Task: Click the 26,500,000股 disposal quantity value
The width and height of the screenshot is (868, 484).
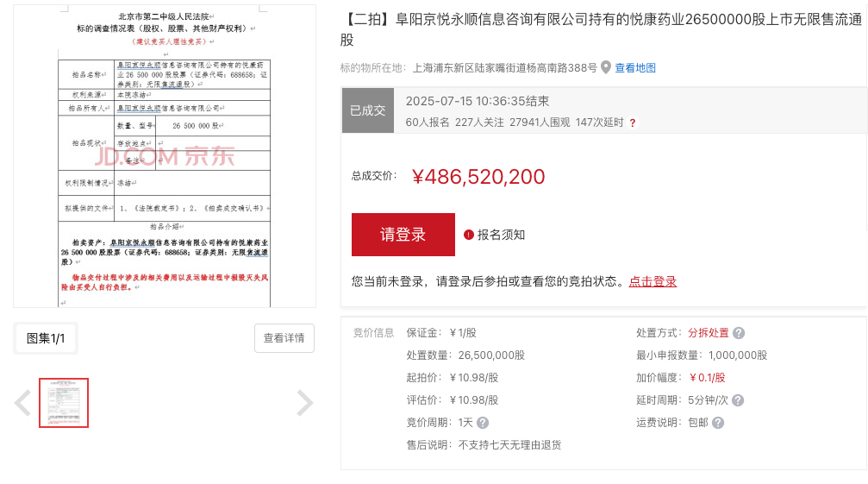Action: tap(491, 355)
